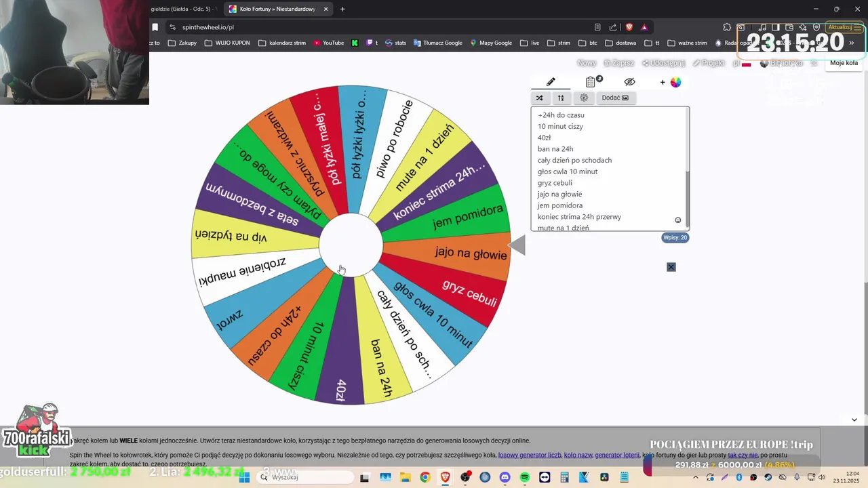Click the white center hub to spin wheel
Viewport: 868px width, 488px height.
pyautogui.click(x=351, y=245)
